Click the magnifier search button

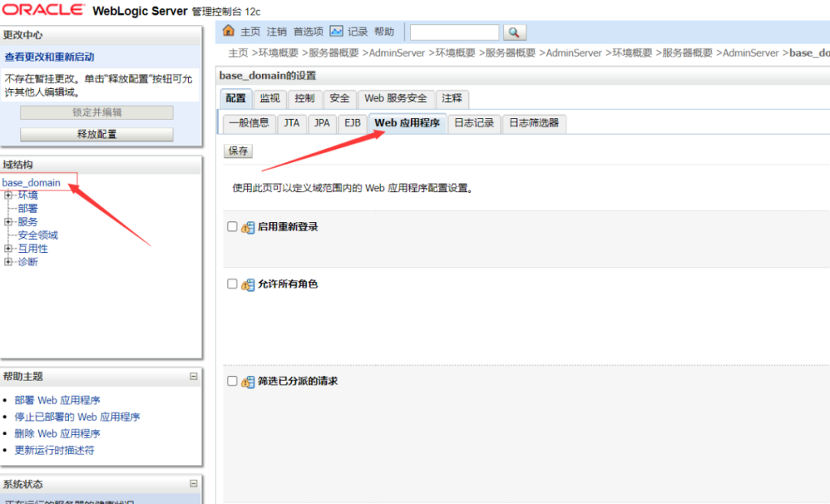[x=515, y=32]
